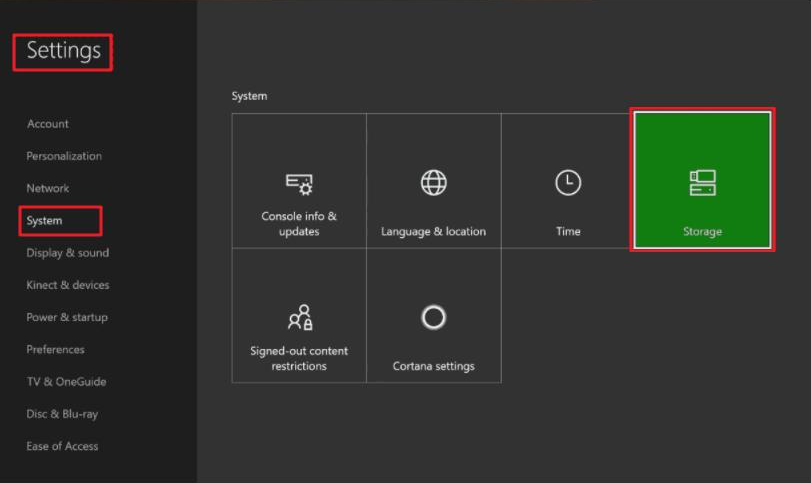
Task: Select Network from the settings list
Action: pyautogui.click(x=48, y=188)
